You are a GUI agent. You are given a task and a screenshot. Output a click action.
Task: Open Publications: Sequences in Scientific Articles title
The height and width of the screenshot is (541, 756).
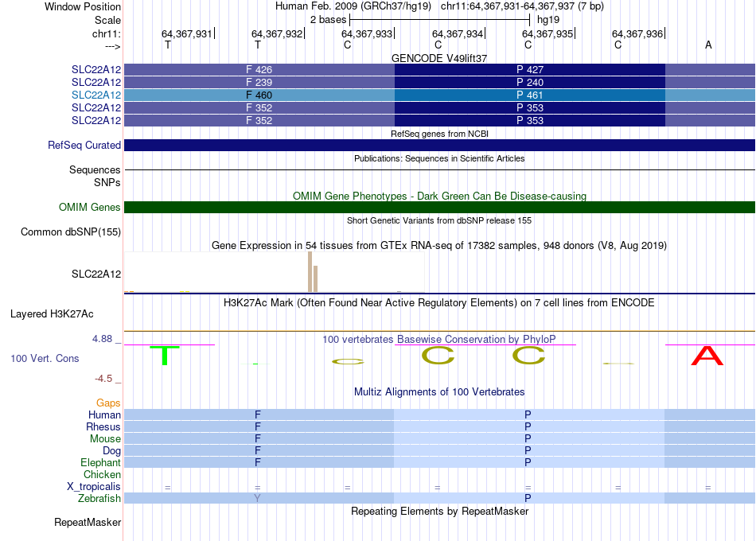439,158
